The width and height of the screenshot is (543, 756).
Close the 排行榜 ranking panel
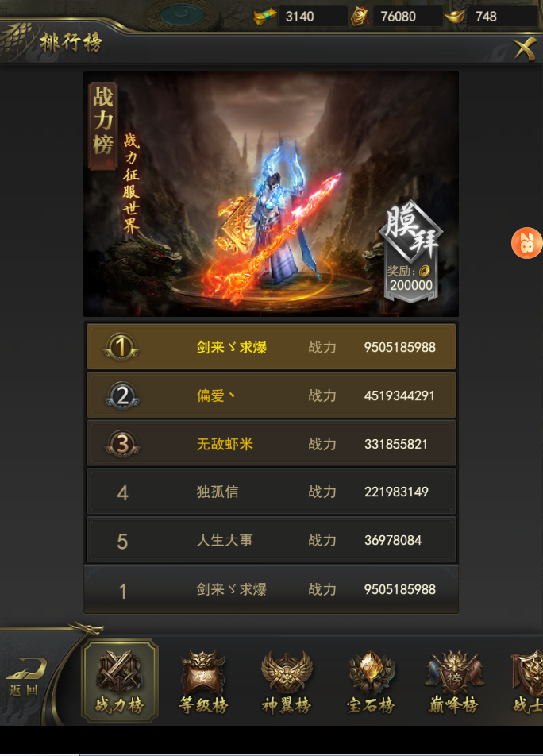tap(525, 48)
